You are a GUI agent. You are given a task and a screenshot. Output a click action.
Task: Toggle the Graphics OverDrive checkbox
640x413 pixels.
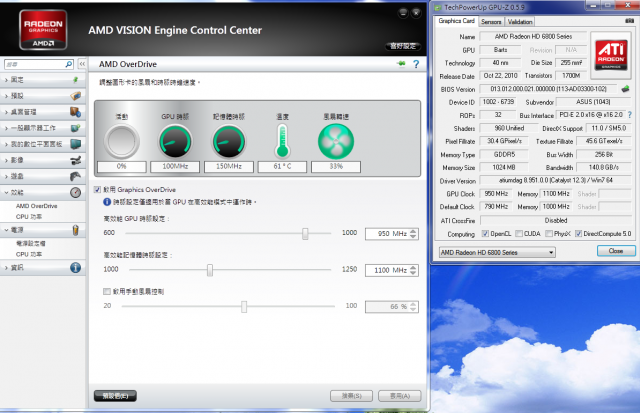click(x=97, y=189)
